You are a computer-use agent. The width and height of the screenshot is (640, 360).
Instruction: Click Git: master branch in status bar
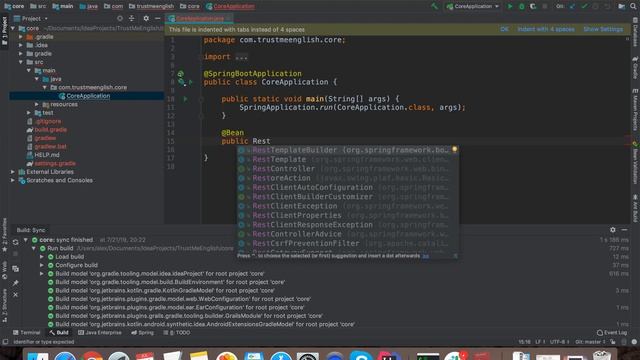click(591, 342)
